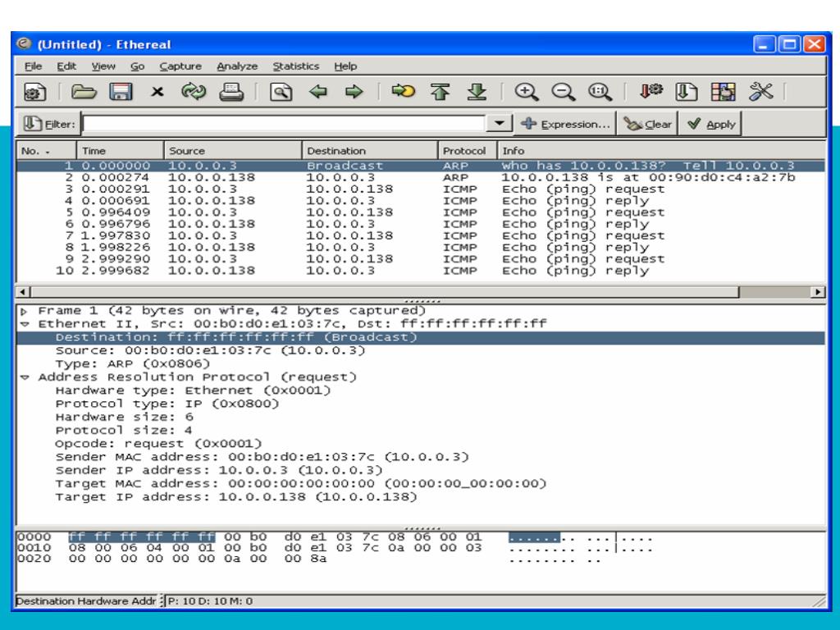The width and height of the screenshot is (840, 630).
Task: Open capture options toolbar icon
Action: point(651,92)
